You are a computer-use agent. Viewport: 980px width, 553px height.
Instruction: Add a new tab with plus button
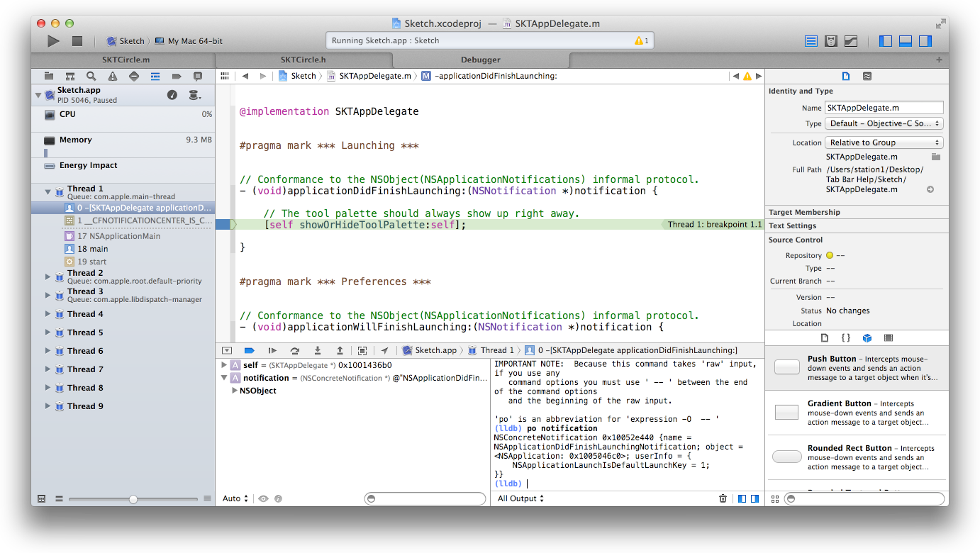(x=940, y=60)
